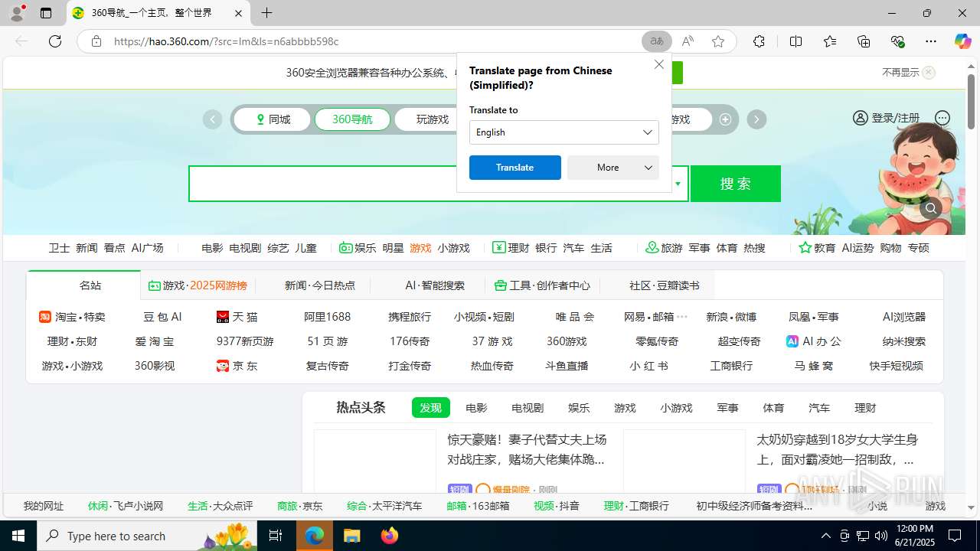Open headline 太奶奶穿越 article
980x551 pixels.
pyautogui.click(x=837, y=449)
